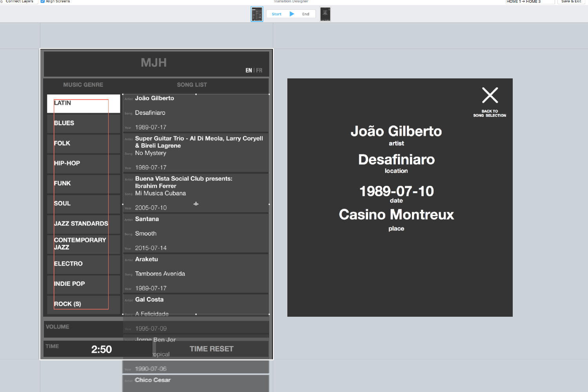The width and height of the screenshot is (588, 392).
Task: Select the end screen thumbnail
Action: tap(325, 14)
